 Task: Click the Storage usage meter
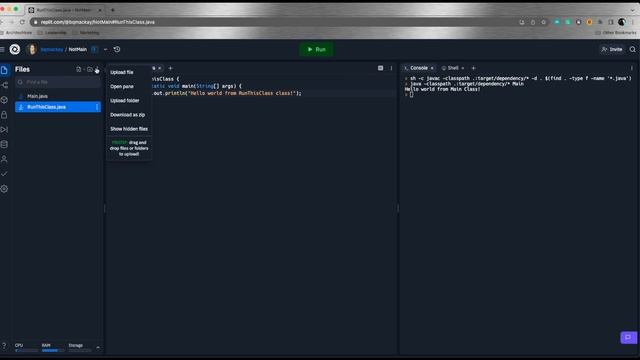point(80,347)
